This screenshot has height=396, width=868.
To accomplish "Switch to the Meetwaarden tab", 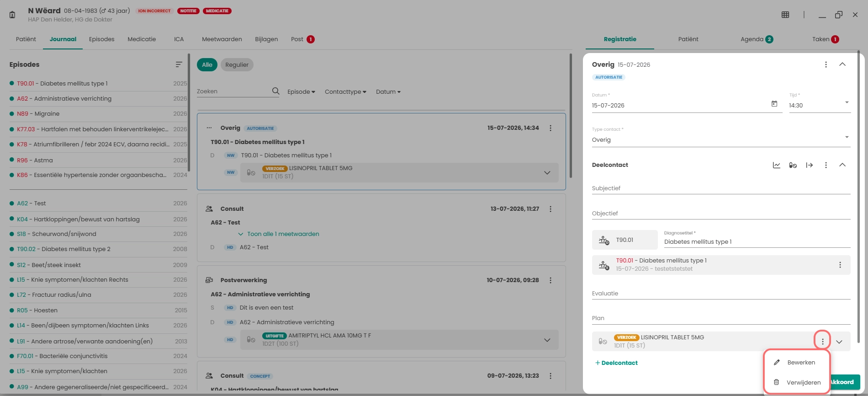I will (x=222, y=39).
